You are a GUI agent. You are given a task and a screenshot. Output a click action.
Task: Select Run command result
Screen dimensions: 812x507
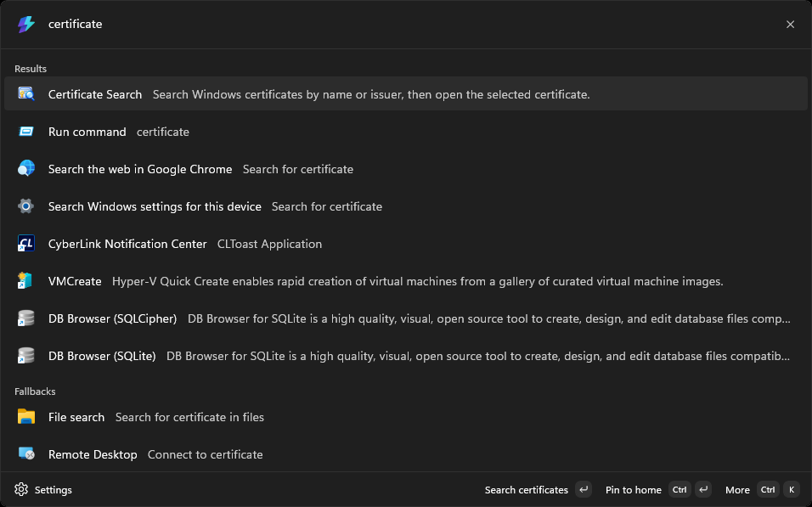405,132
